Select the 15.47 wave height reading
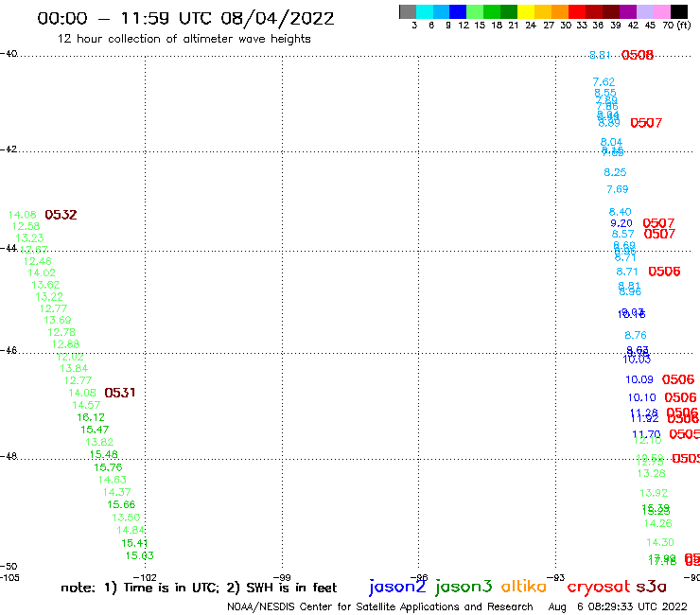This screenshot has height=615, width=700. 95,430
